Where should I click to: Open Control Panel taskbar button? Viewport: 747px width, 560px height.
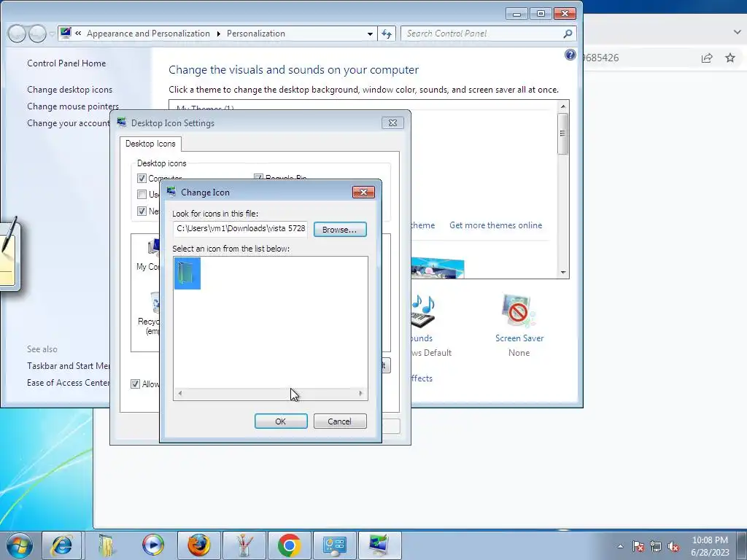[x=334, y=545]
